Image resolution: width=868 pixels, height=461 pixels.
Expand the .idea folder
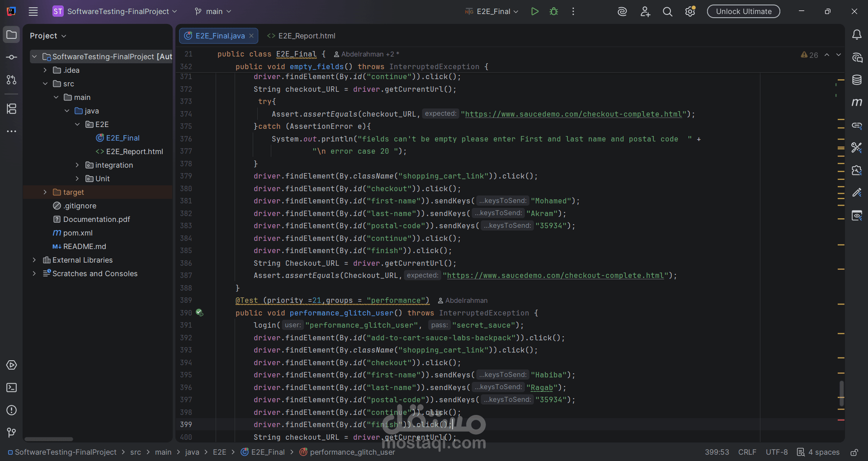45,70
